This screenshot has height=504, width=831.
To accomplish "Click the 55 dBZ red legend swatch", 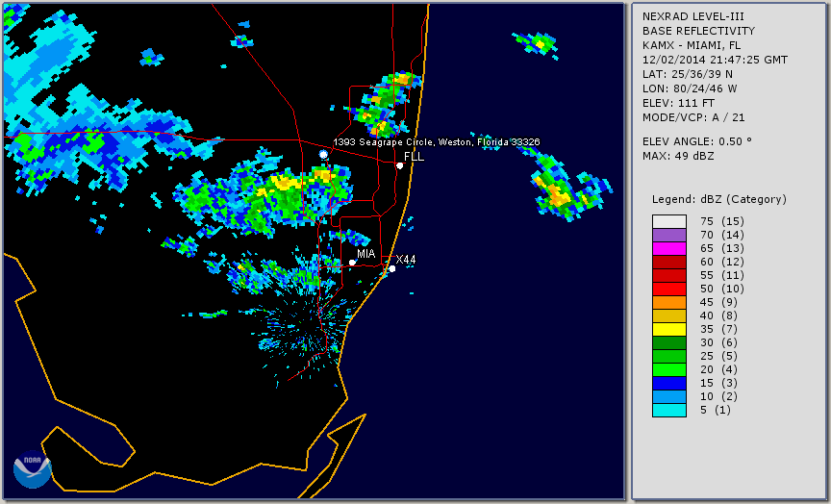I will tap(669, 276).
